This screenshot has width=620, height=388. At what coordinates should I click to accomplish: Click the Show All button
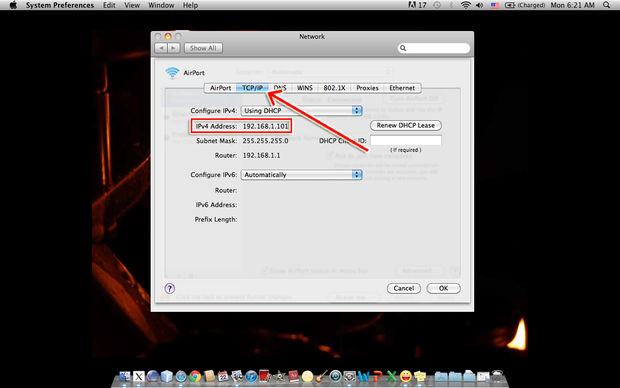pos(203,48)
